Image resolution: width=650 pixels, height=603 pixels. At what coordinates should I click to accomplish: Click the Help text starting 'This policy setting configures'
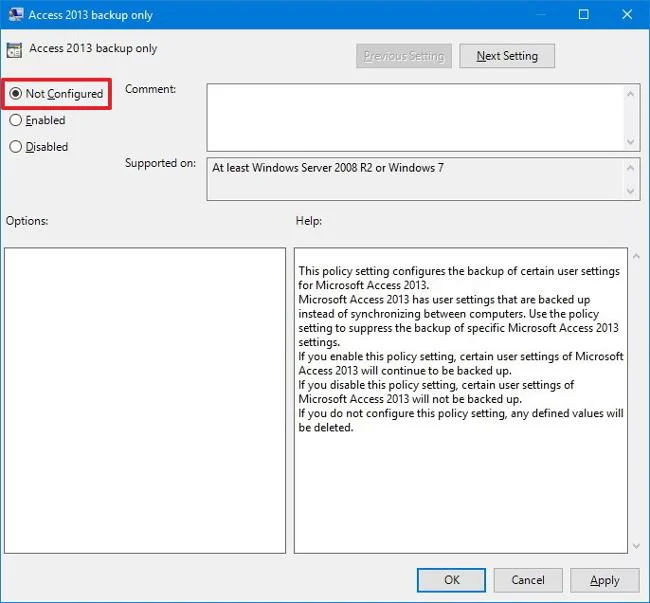point(459,278)
